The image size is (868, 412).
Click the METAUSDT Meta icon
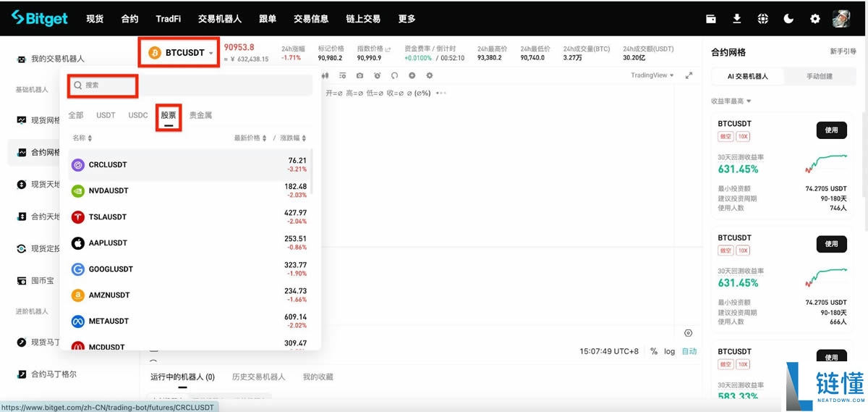pos(77,321)
